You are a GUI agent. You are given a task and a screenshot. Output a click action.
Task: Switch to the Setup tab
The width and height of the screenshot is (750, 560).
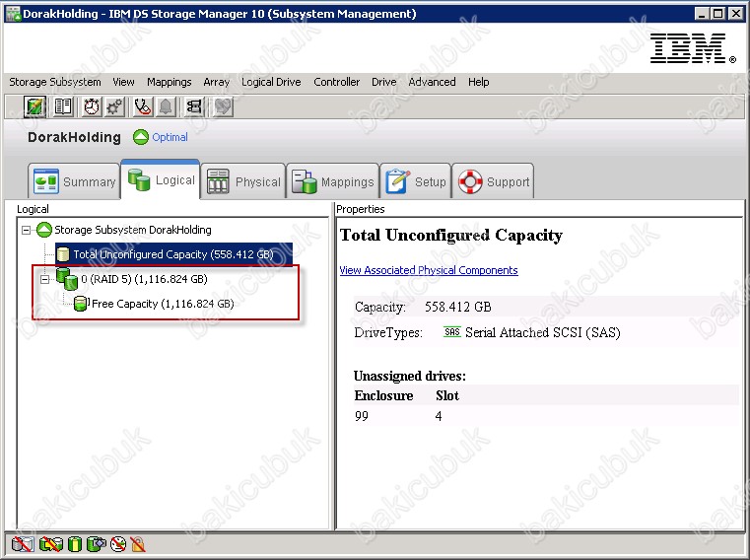point(416,181)
